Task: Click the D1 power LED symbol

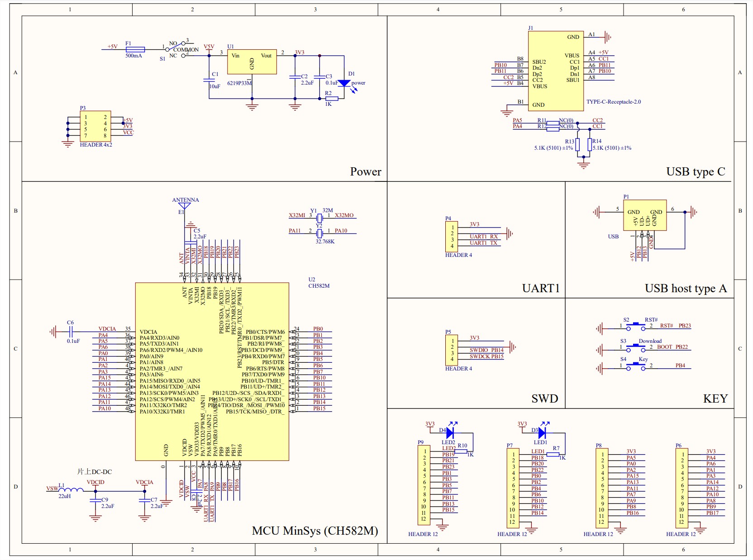Action: pyautogui.click(x=344, y=83)
